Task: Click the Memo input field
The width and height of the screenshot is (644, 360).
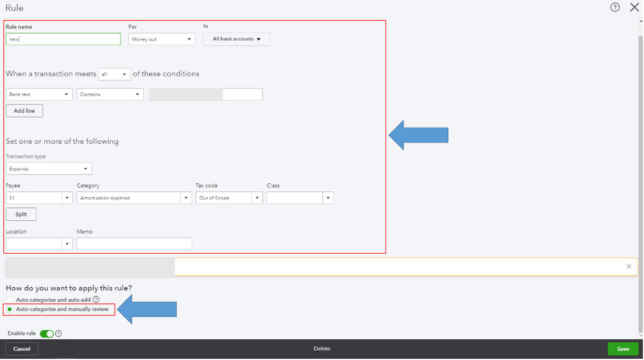Action: click(x=134, y=244)
